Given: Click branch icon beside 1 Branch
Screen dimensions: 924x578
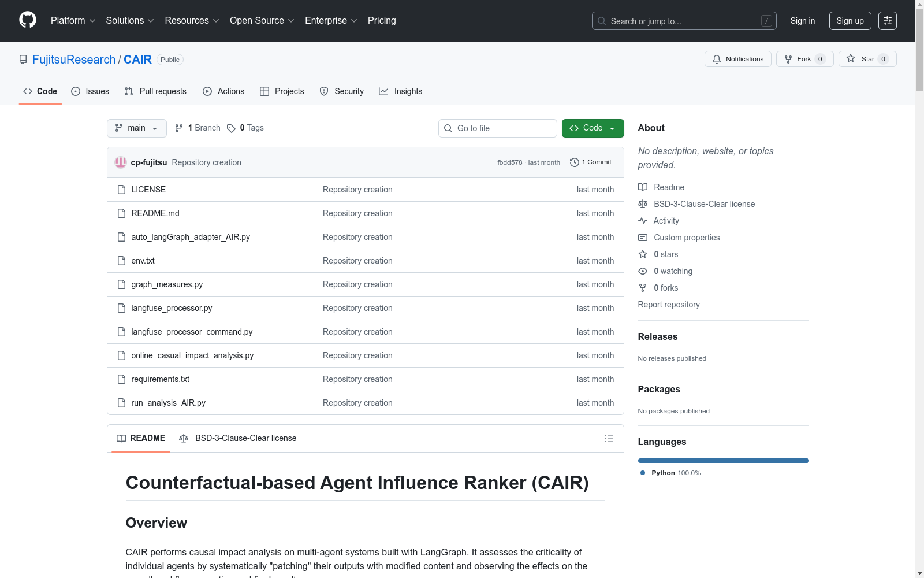Looking at the screenshot, I should pyautogui.click(x=179, y=128).
